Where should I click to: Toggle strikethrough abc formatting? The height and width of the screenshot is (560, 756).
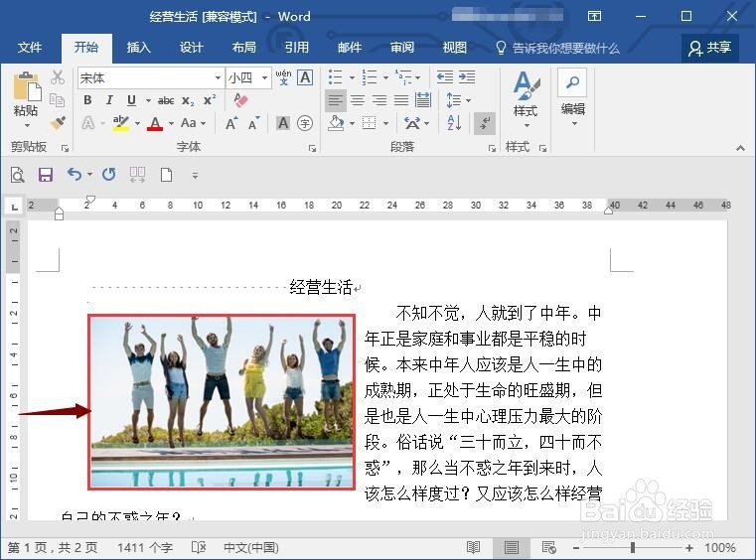point(165,100)
